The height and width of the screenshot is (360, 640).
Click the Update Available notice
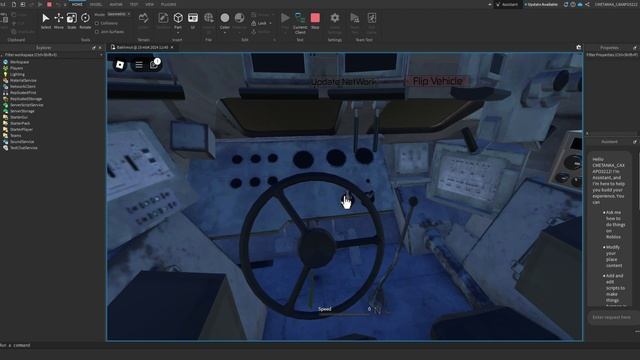click(541, 4)
